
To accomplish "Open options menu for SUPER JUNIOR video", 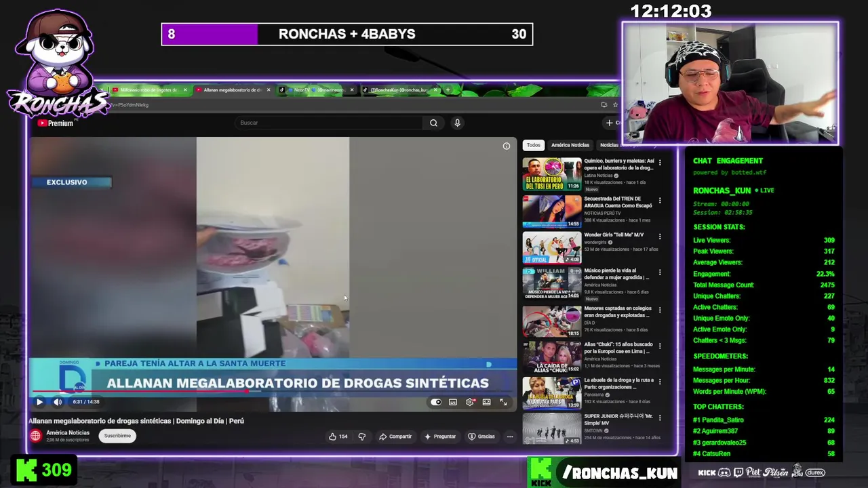I will pyautogui.click(x=660, y=419).
